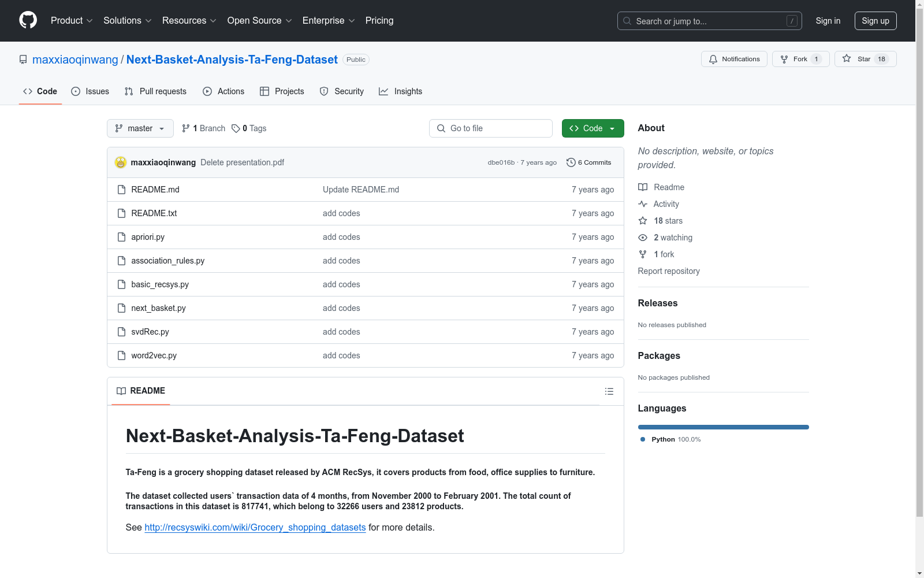
Task: Click the book icon next to Readme
Action: [643, 187]
